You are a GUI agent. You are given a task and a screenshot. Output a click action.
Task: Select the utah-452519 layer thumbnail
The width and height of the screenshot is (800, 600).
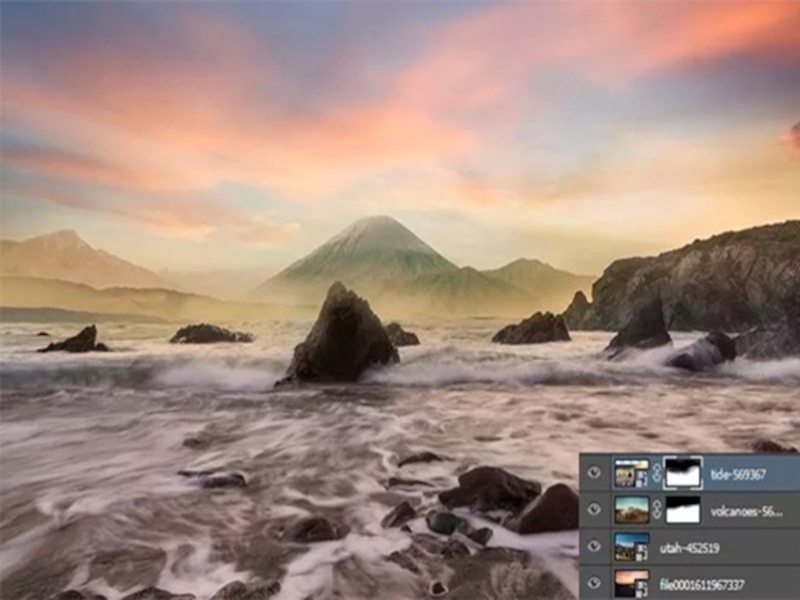(632, 546)
